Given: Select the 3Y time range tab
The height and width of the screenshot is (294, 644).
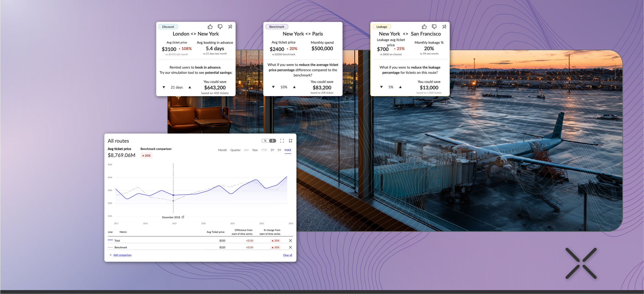Looking at the screenshot, I should 272,150.
